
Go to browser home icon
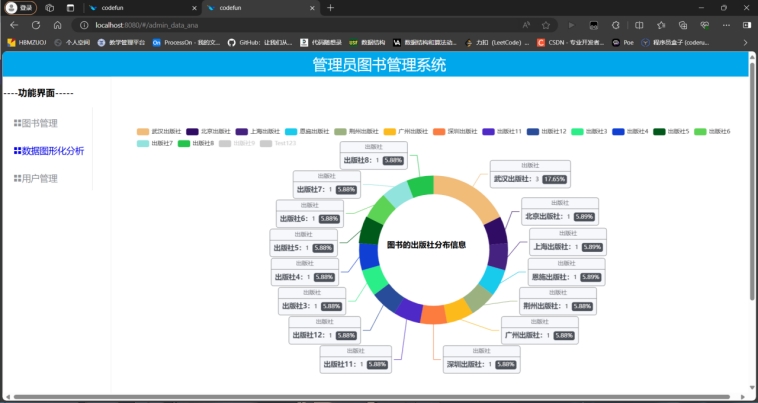58,24
